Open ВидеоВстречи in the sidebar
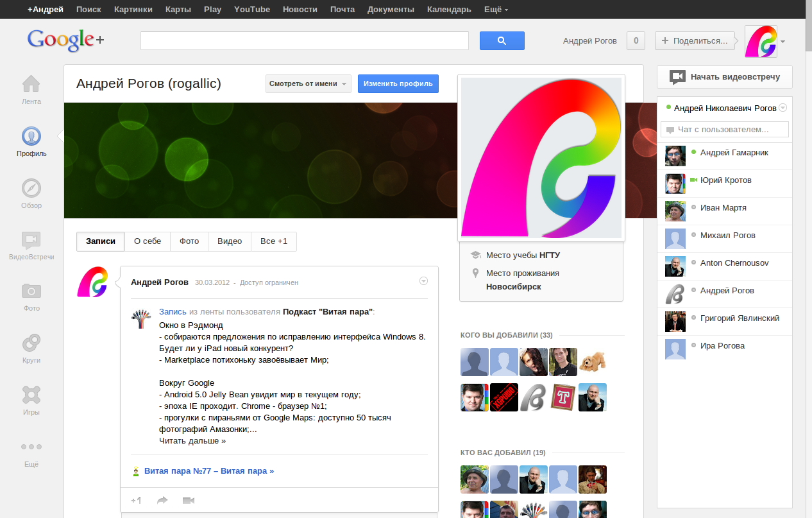 pyautogui.click(x=31, y=240)
